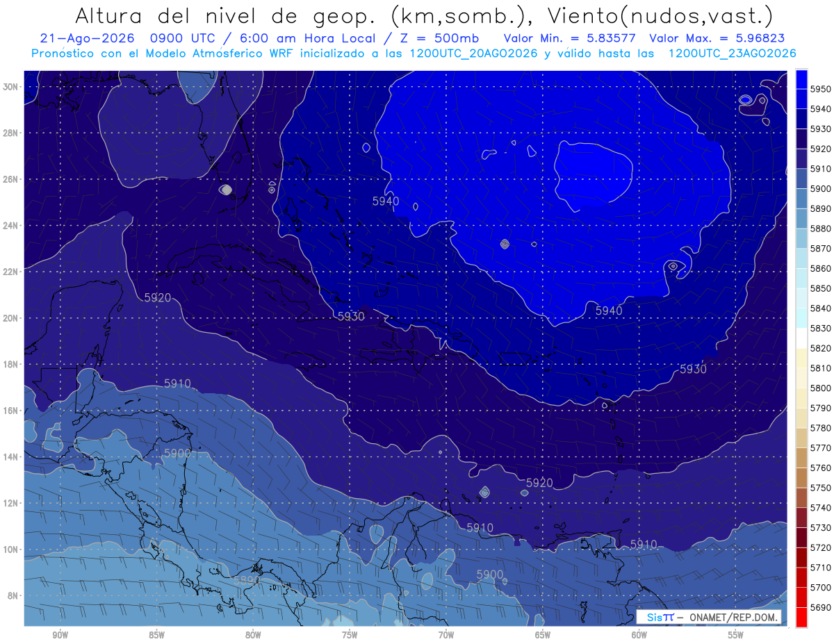Click the colorbar tick label 5800
Viewport: 834px width, 644px height.
coord(820,388)
